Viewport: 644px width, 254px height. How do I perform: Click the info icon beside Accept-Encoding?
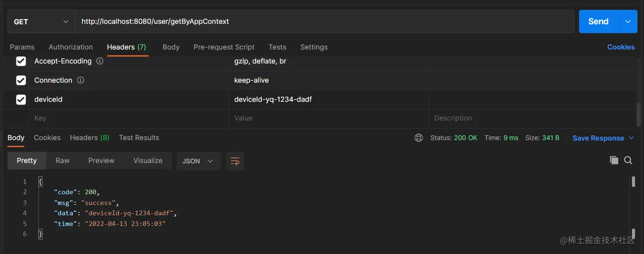100,61
